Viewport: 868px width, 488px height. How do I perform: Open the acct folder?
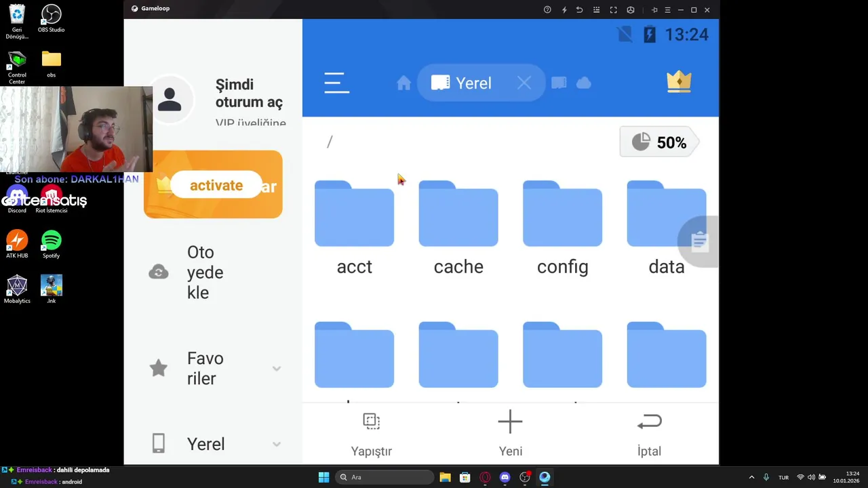(x=354, y=228)
